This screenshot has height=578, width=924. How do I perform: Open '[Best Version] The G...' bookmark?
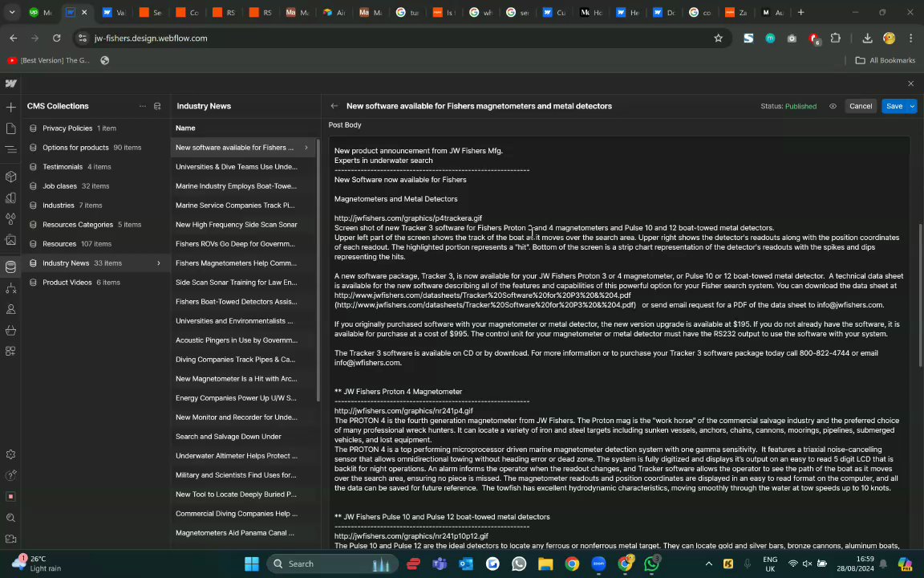tap(49, 60)
